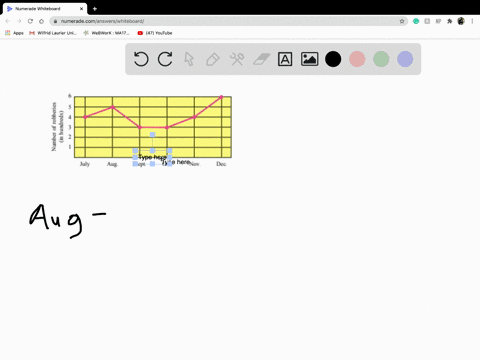The width and height of the screenshot is (480, 360).
Task: Open the WeBWorK bookmark
Action: coord(106,33)
